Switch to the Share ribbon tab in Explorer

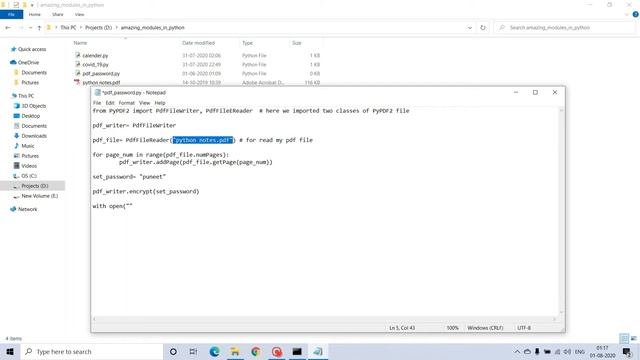[58, 15]
